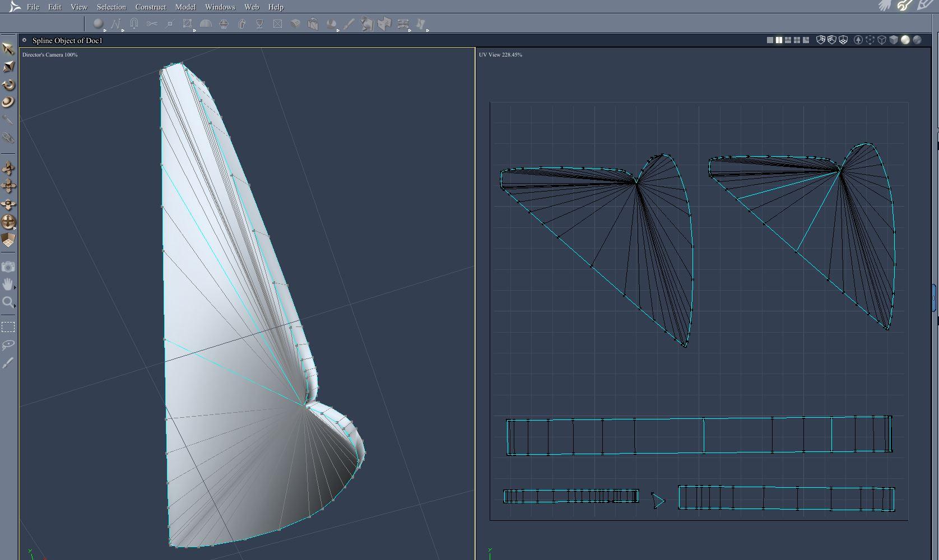Select the marquee rectangle selection tool
The height and width of the screenshot is (560, 939).
[8, 327]
